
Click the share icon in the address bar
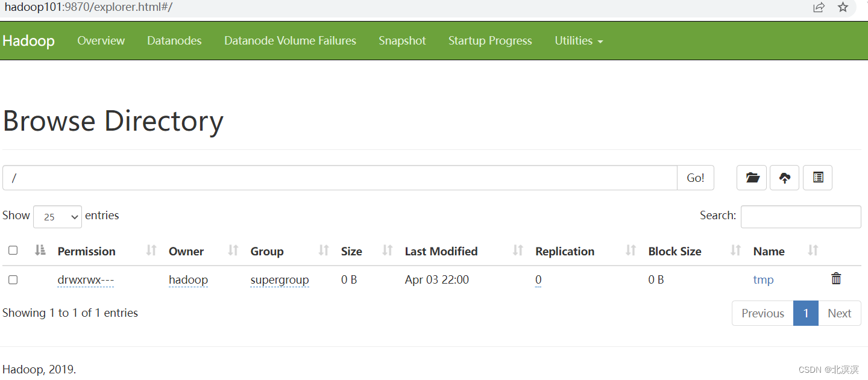point(819,7)
